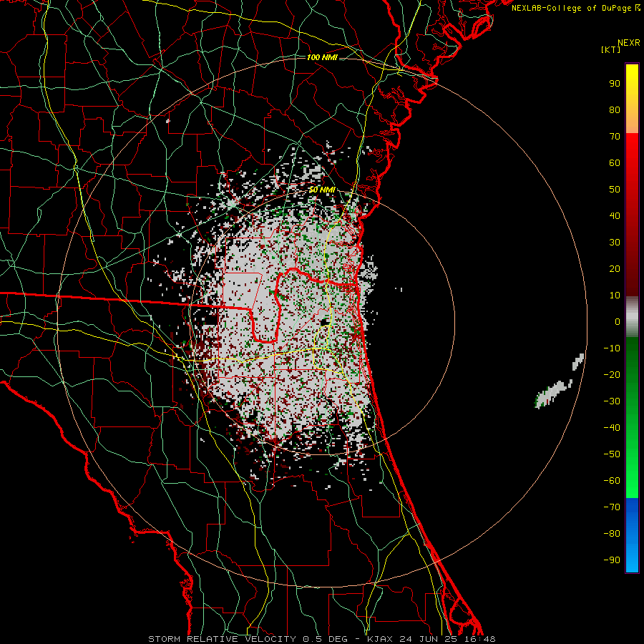Click the "NEXLAB-College of DuPage" header text
Screen dimensions: 644x644
pos(572,8)
